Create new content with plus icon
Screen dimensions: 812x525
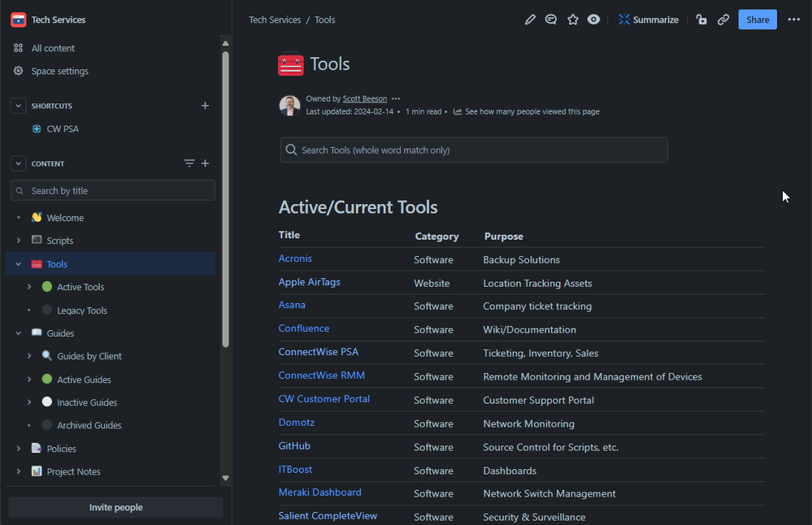click(205, 163)
